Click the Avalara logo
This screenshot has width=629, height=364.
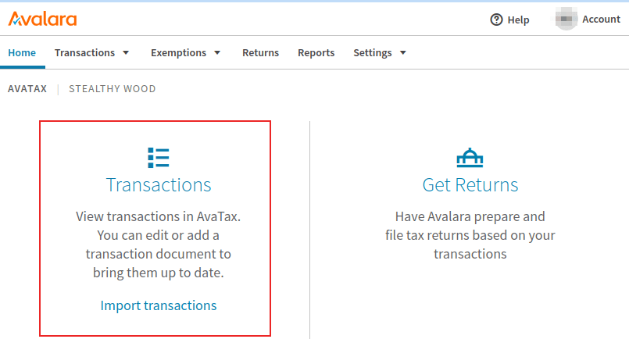pos(42,19)
